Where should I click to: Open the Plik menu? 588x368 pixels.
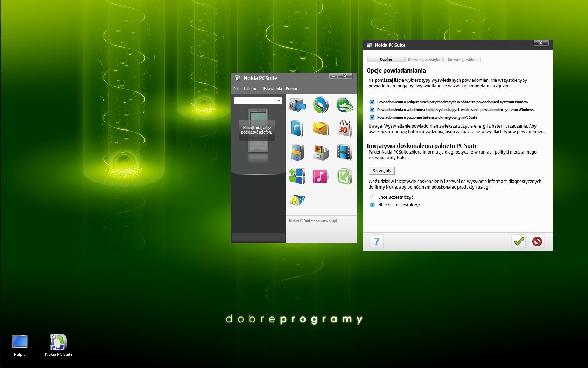[237, 89]
